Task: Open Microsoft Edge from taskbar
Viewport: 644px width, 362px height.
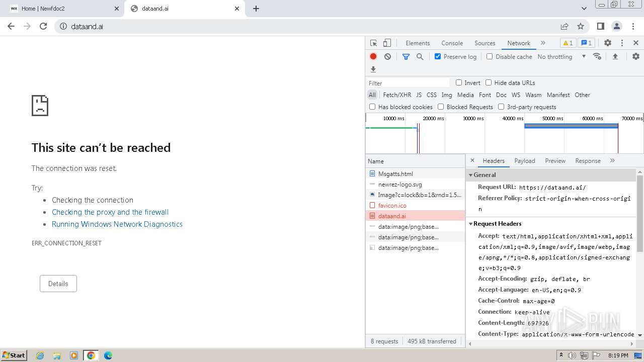Action: pyautogui.click(x=108, y=355)
